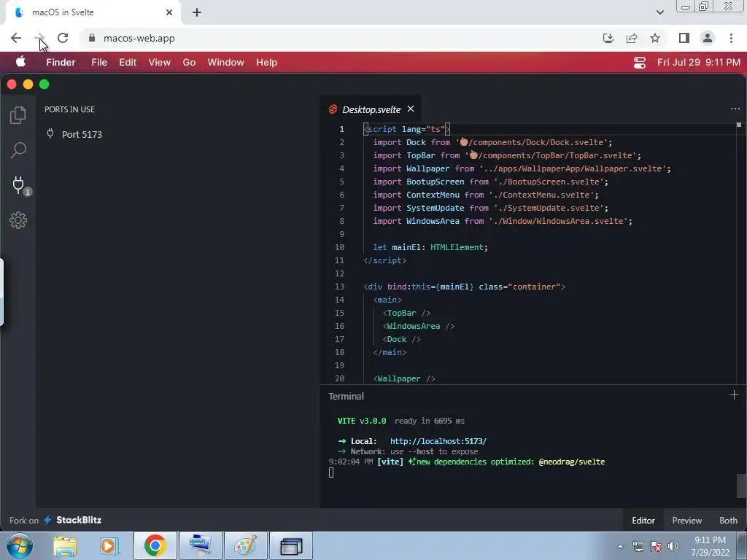
Task: Click the green zoom traffic light
Action: pos(44,85)
